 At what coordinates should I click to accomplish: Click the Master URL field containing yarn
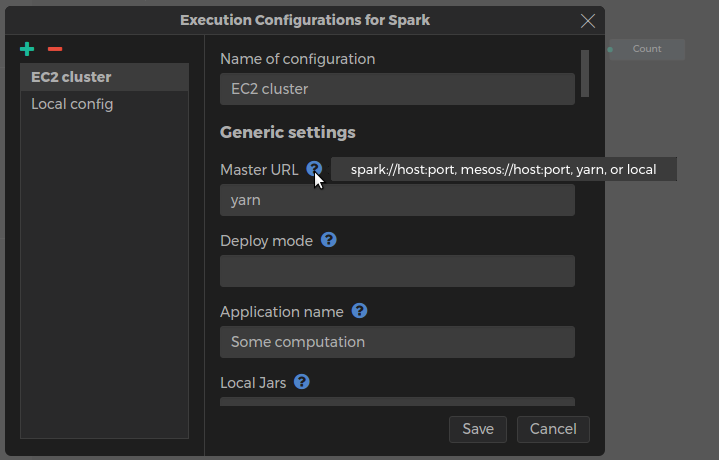click(397, 200)
